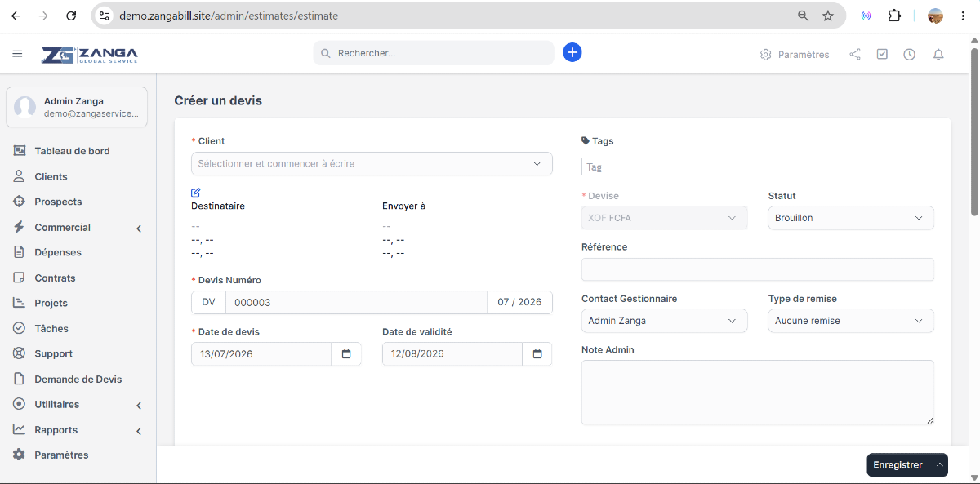Click the blue plus quick-create button

[x=572, y=53]
